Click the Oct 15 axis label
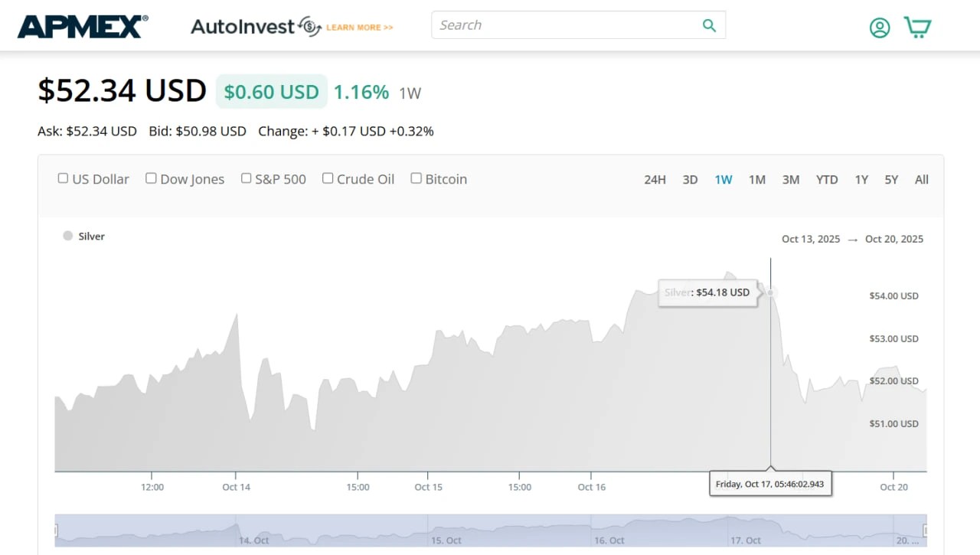Screen dimensions: 980x555 (x=428, y=487)
